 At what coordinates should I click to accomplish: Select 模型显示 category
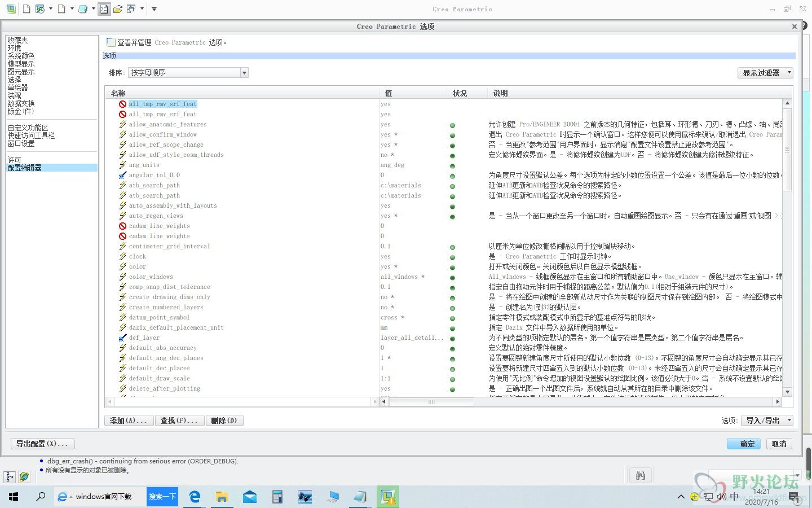[x=21, y=64]
